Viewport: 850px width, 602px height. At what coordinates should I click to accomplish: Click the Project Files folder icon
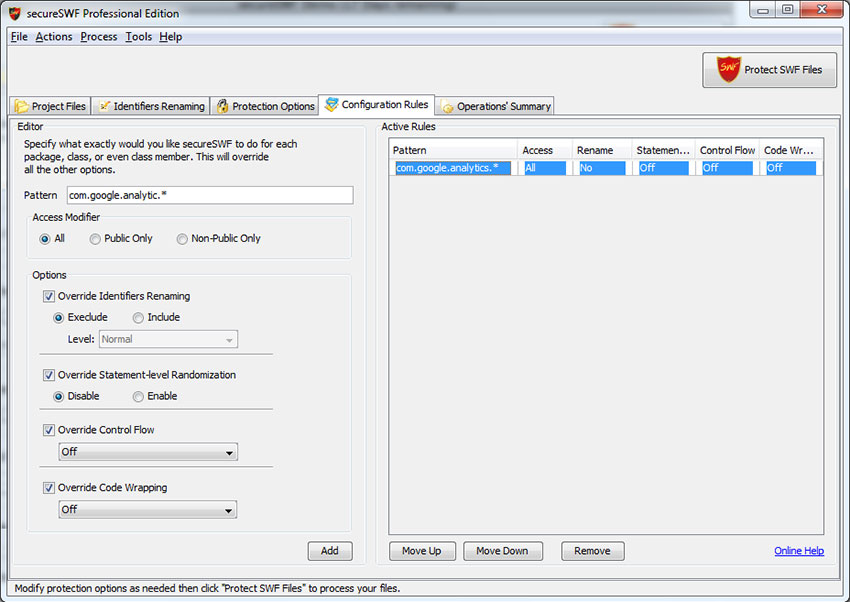coord(21,106)
